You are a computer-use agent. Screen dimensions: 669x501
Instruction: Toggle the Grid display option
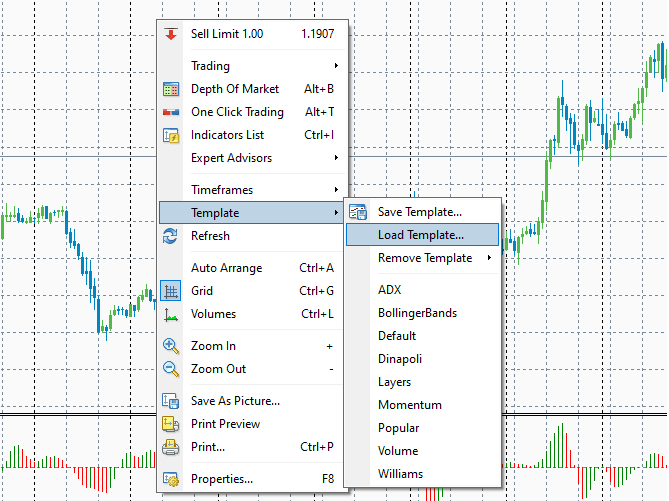tap(252, 291)
